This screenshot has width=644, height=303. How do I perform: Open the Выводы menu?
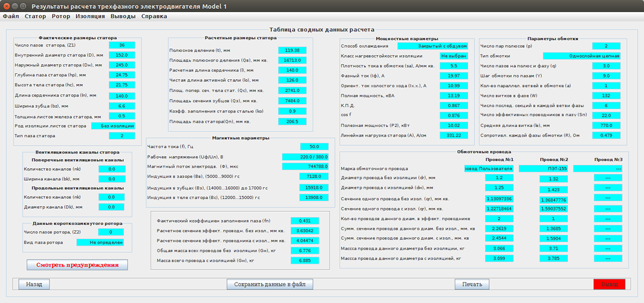tap(123, 16)
